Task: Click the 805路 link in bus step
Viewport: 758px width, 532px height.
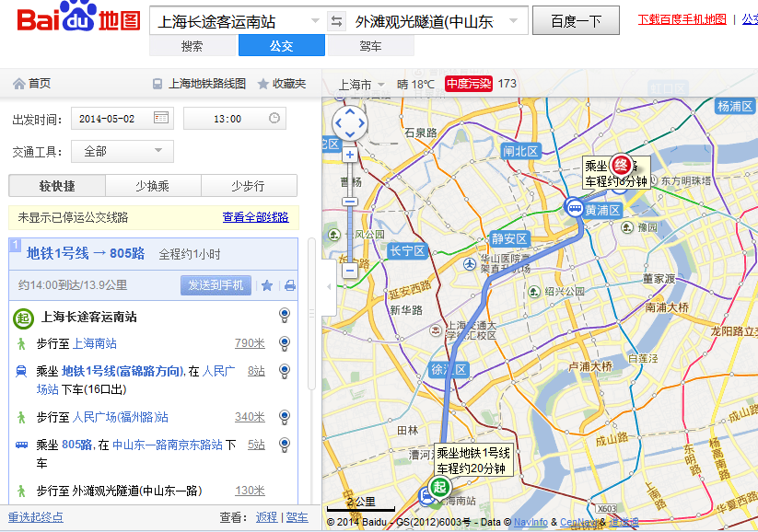Action: [76, 445]
